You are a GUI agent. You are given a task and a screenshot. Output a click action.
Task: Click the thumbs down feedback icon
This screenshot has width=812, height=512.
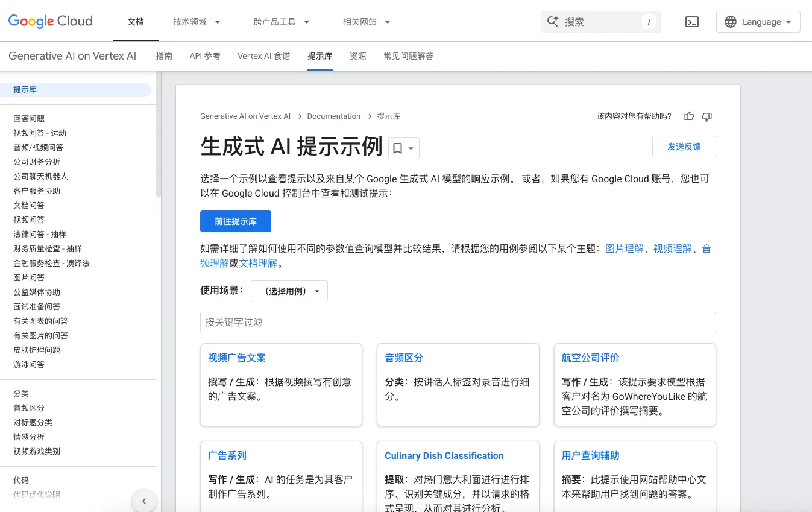click(707, 116)
